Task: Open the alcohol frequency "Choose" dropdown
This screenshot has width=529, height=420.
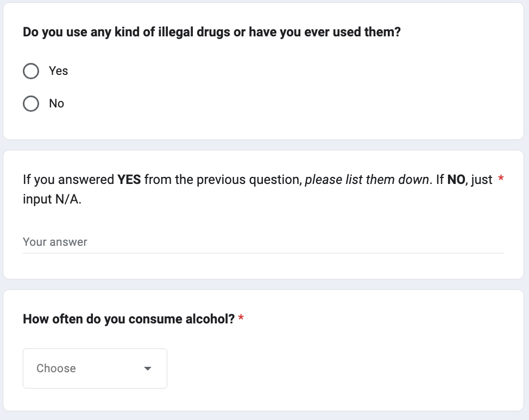Action: pos(95,368)
